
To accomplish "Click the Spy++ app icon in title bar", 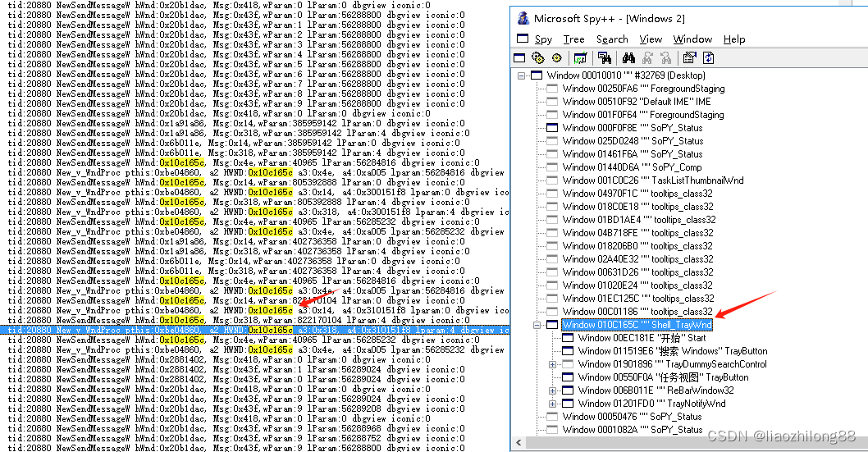I will (523, 18).
